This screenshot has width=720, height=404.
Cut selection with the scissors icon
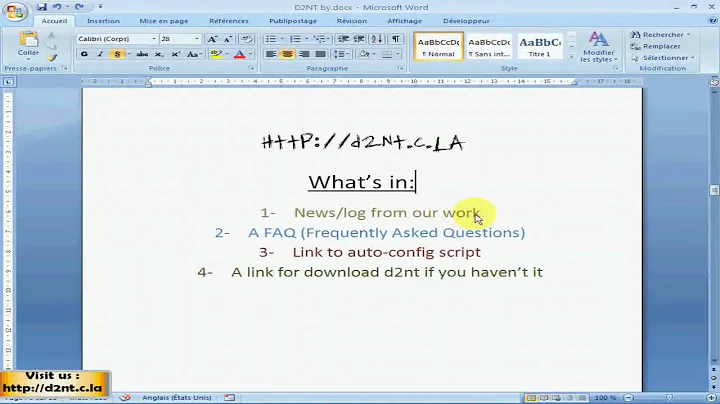click(x=51, y=36)
